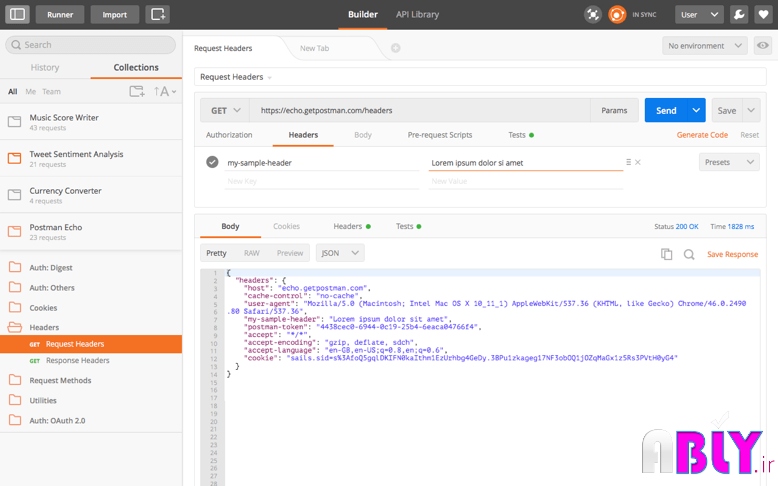
Task: Open a new window icon
Action: point(158,14)
